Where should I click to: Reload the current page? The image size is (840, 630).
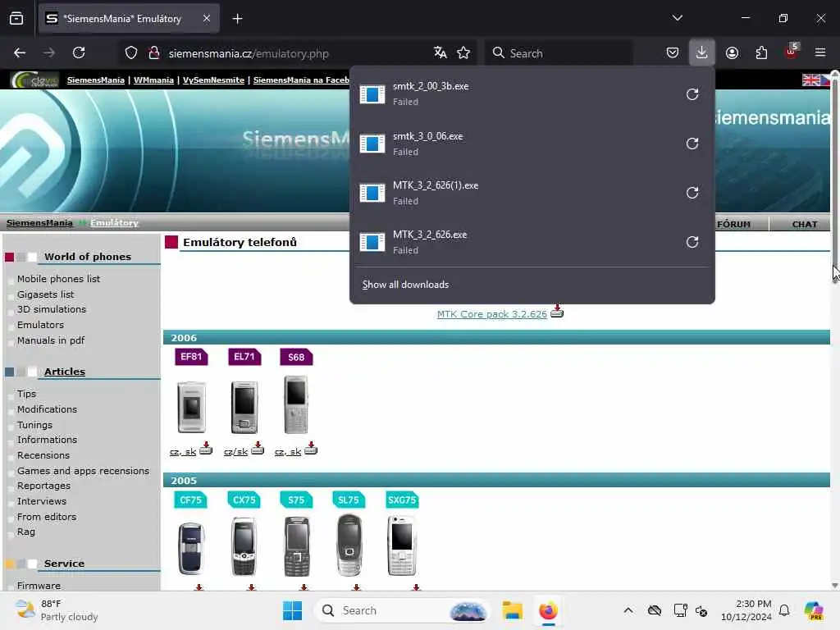coord(79,52)
